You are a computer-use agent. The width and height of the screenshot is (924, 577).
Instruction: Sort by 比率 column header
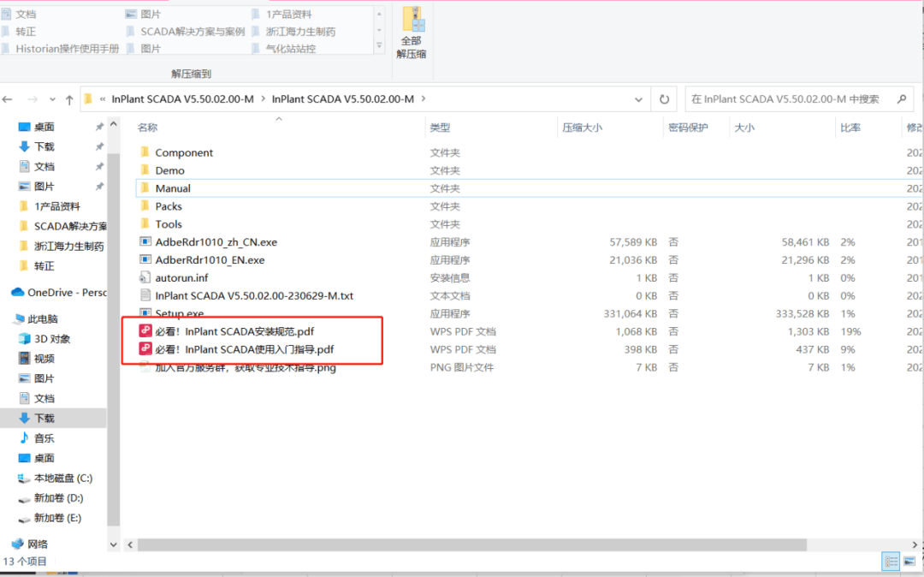850,128
